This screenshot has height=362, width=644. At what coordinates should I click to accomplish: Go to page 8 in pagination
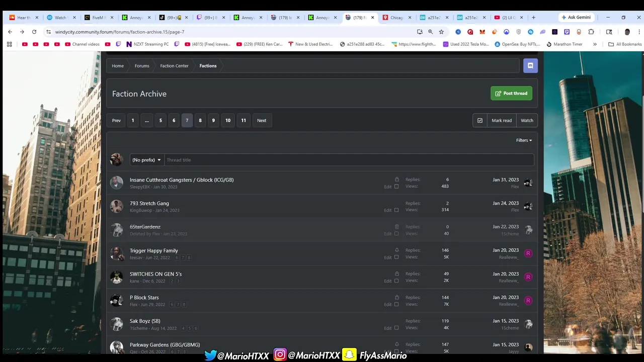click(200, 121)
